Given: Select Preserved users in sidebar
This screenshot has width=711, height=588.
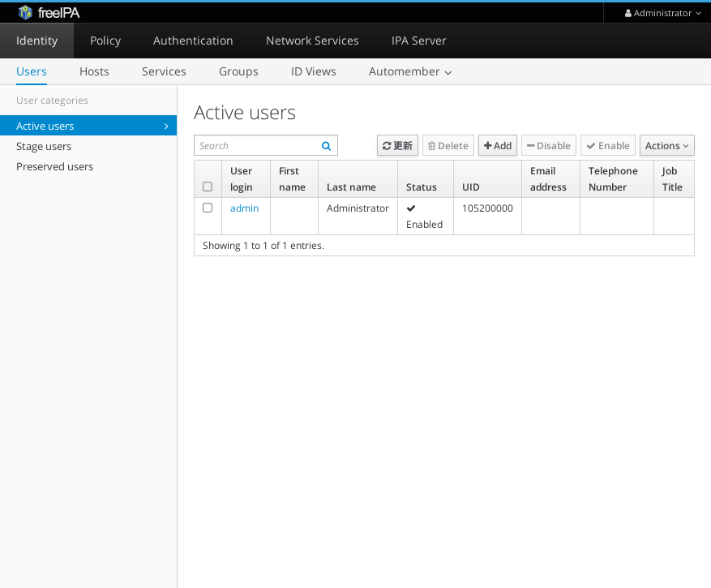Looking at the screenshot, I should tap(54, 167).
